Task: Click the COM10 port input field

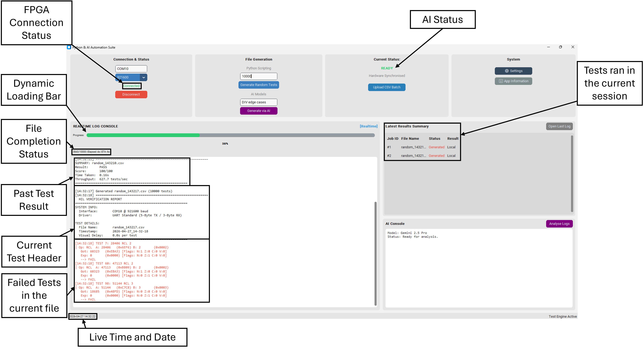Action: [x=131, y=69]
